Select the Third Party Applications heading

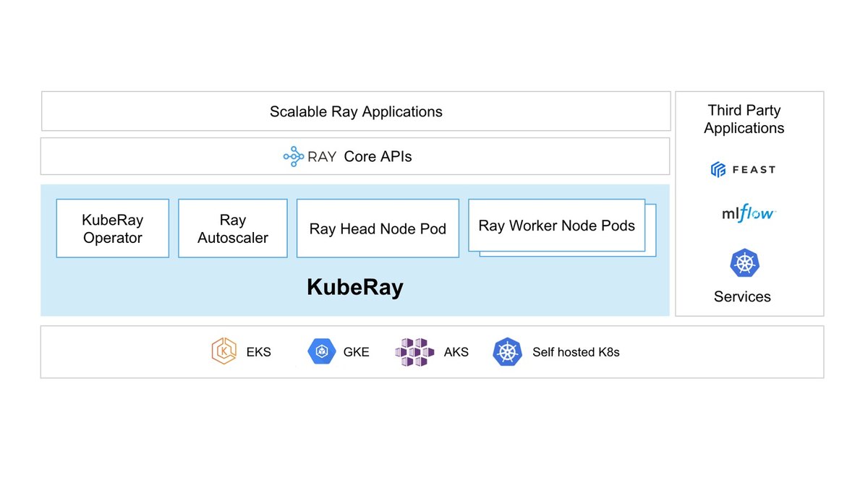744,119
